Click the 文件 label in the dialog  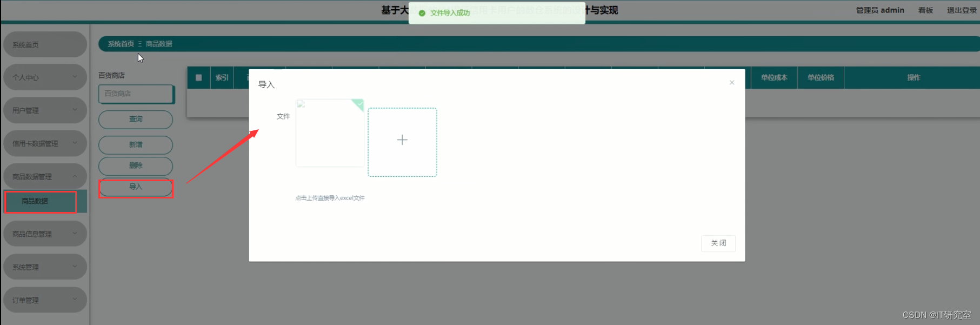tap(283, 116)
